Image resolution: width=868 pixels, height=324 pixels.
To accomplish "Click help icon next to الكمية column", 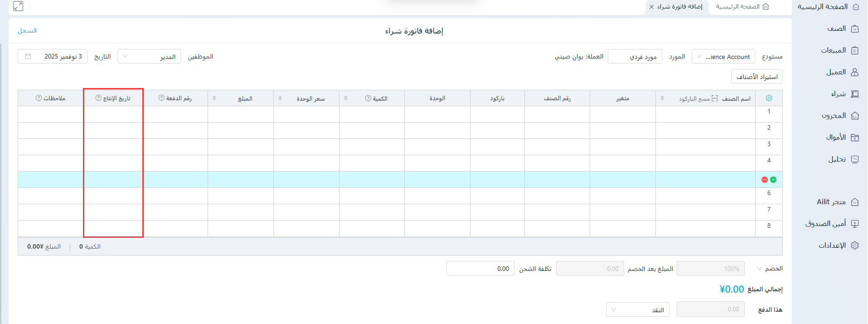I will 369,98.
